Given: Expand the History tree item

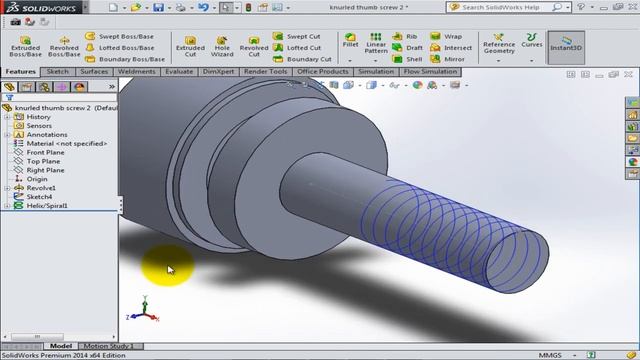Looking at the screenshot, I should tap(7, 117).
